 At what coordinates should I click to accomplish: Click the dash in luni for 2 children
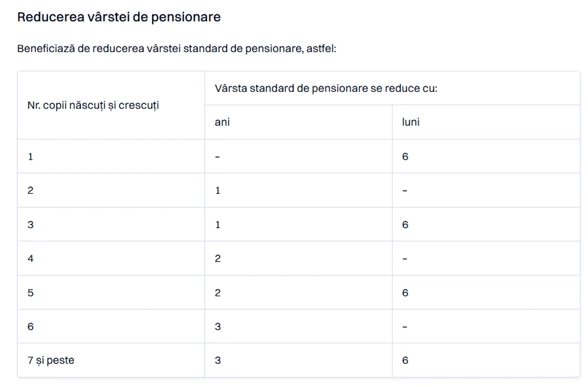[x=404, y=191]
